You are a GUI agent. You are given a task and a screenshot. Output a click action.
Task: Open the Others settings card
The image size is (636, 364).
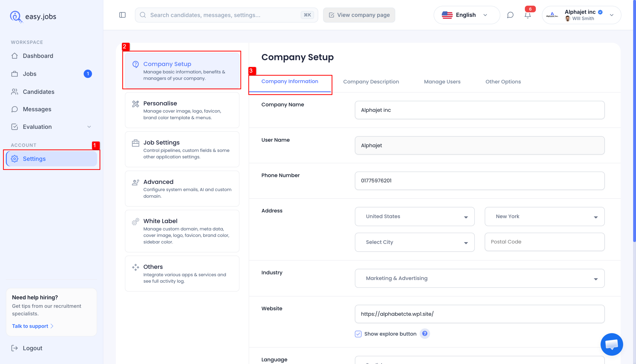click(x=182, y=274)
